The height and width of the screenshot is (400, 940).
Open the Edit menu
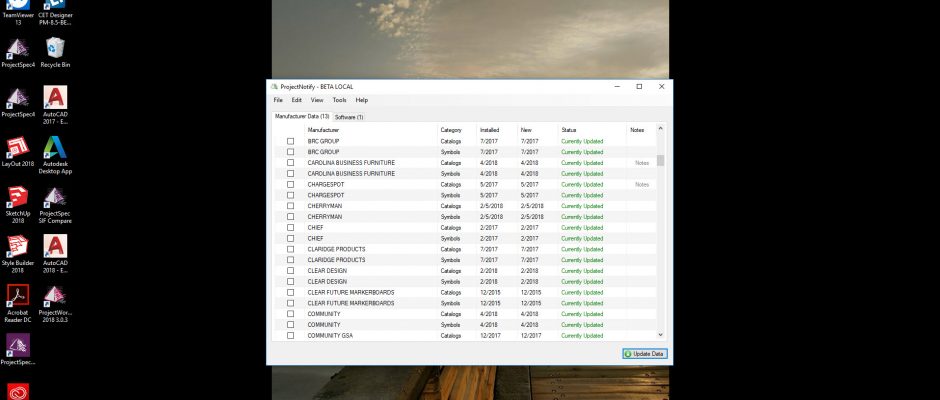pos(297,100)
